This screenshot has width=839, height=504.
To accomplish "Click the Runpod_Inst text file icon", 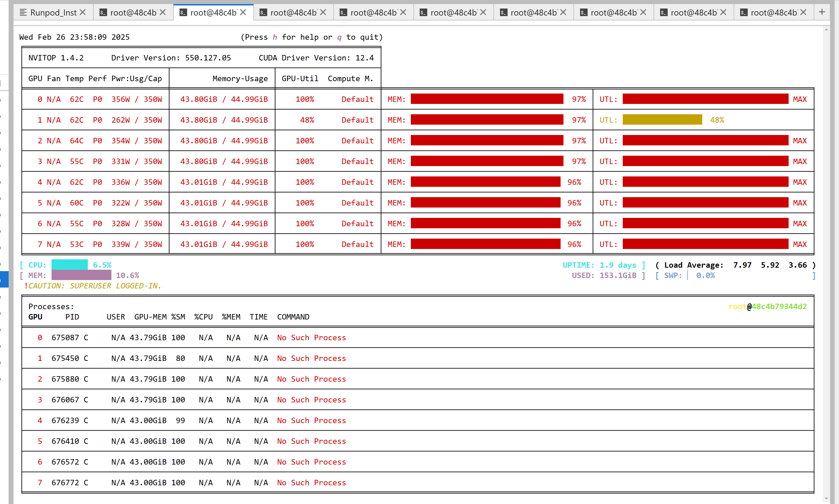I will tap(23, 13).
